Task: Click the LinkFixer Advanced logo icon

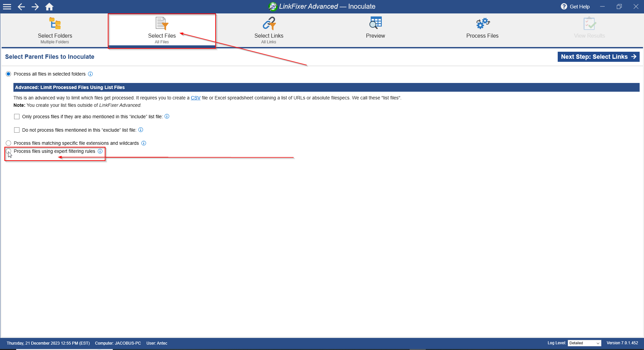Action: (x=273, y=6)
